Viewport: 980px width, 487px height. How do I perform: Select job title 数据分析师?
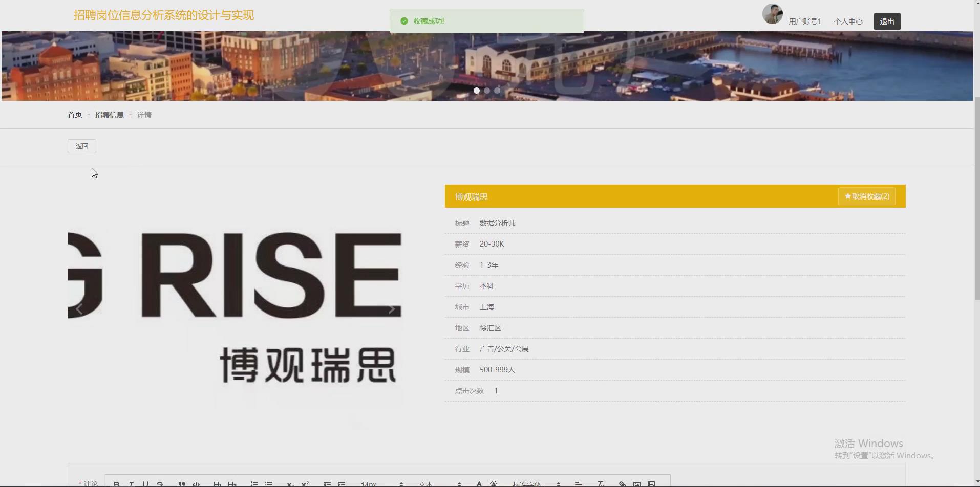coord(498,223)
